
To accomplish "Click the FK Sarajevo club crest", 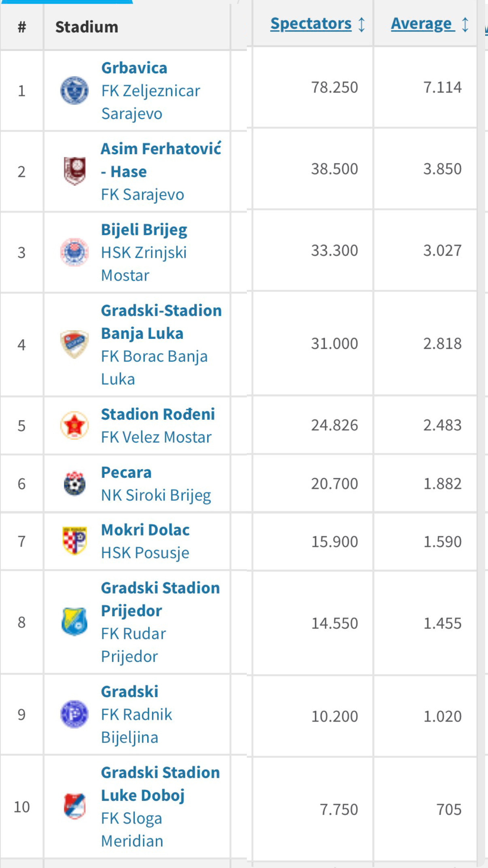I will [74, 171].
